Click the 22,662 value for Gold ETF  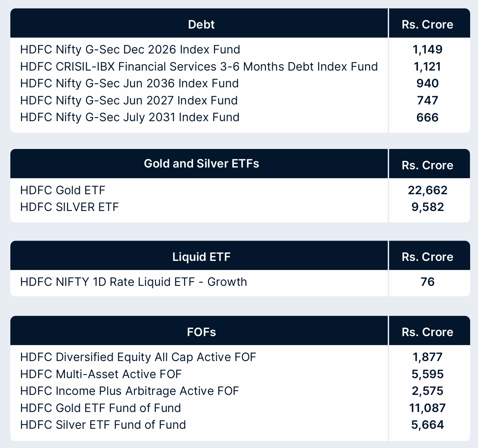(x=427, y=190)
